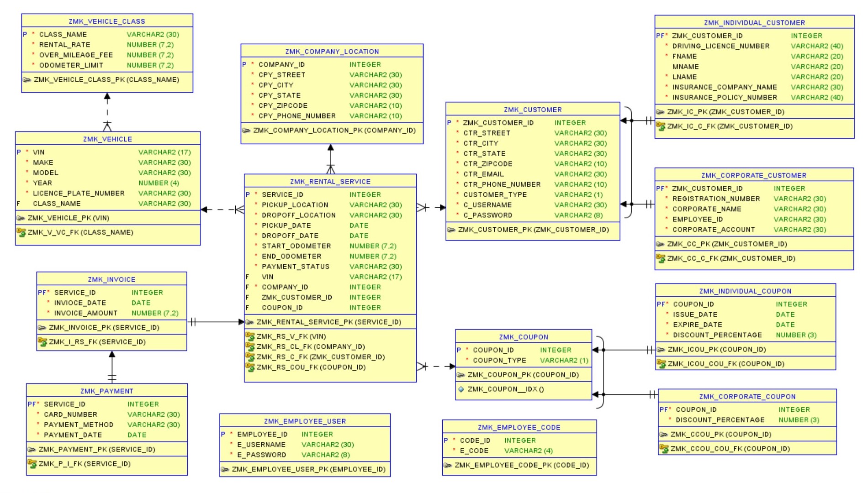Screen dimensions: 868x493
Task: Click the P marker on COUPON_ID in ZMK_COUPON
Action: [x=460, y=350]
